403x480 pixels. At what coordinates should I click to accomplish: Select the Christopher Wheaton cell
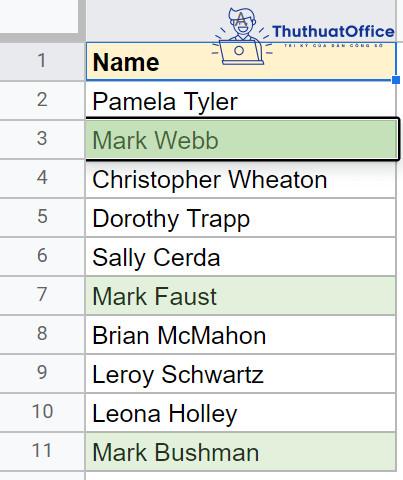tap(241, 179)
